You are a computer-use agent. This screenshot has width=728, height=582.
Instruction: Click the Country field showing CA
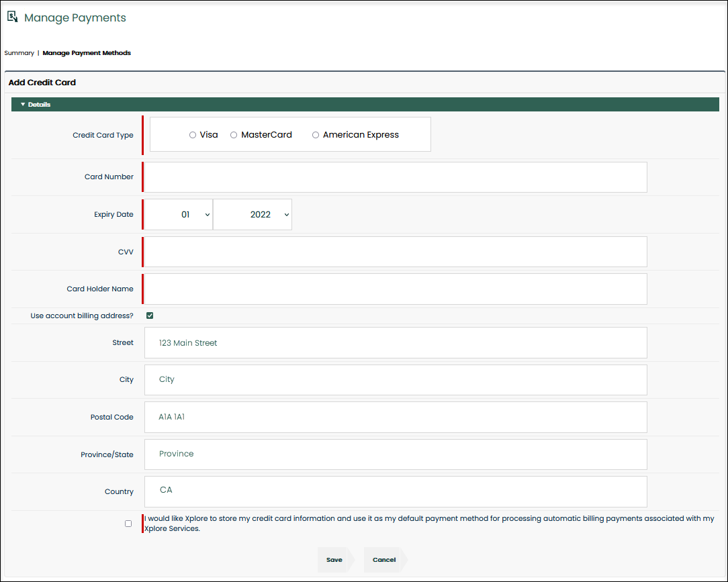[396, 491]
